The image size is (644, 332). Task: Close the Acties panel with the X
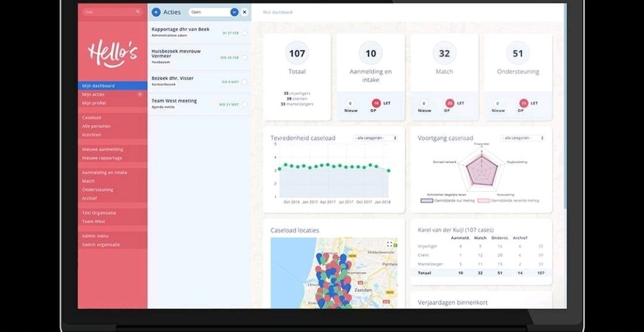(x=244, y=13)
